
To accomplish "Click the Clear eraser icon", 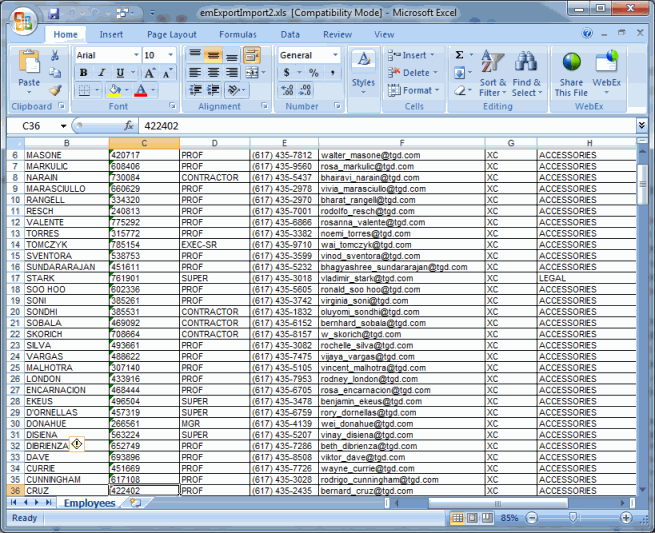I will tap(460, 90).
